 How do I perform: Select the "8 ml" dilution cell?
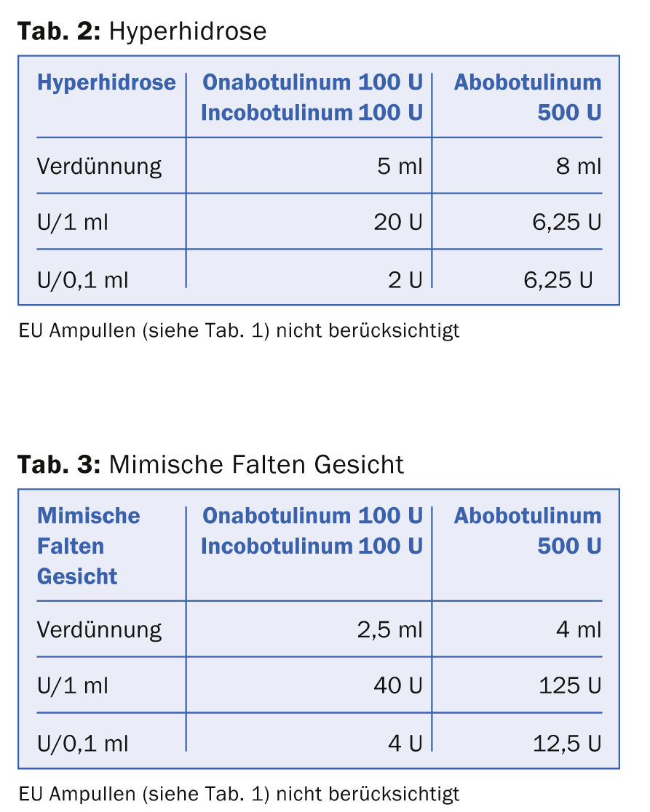coord(579,167)
